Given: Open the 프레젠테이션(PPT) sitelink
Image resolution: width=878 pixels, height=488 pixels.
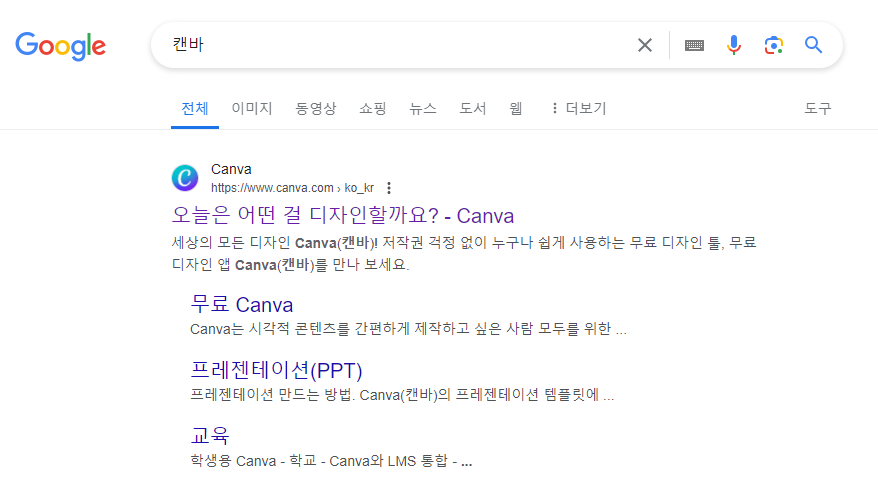Looking at the screenshot, I should (x=276, y=370).
